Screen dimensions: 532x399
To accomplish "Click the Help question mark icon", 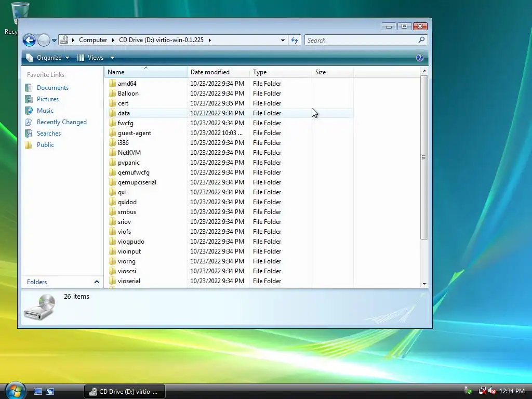I will click(x=420, y=58).
